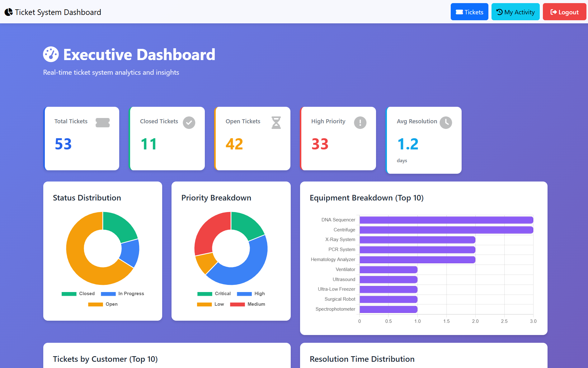Click the checkmark icon on Closed Tickets card
The image size is (588, 368).
click(189, 123)
